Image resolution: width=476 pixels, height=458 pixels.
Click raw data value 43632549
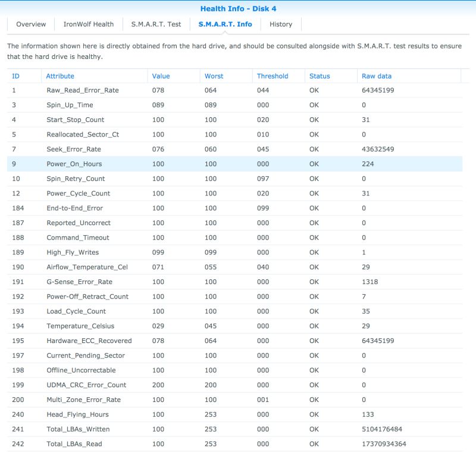378,149
